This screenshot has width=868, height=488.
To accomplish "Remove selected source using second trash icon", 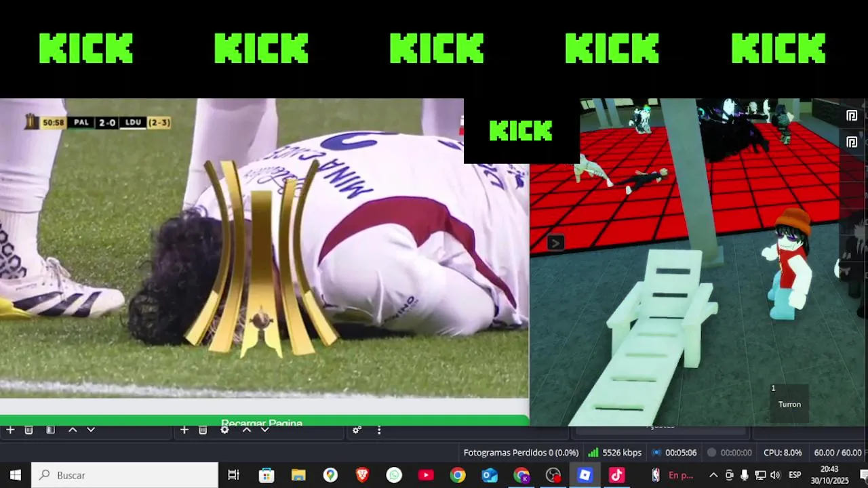I will 203,430.
